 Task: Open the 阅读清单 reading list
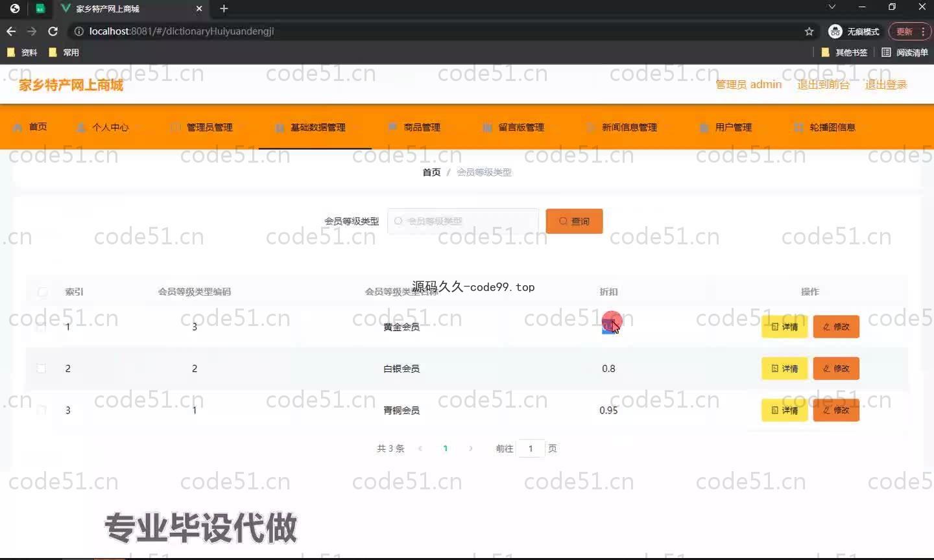905,52
